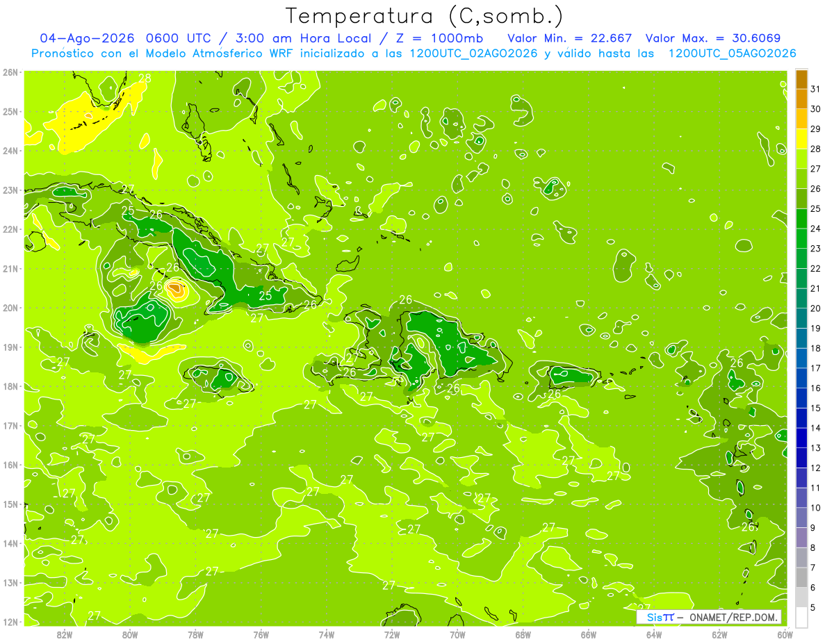
Task: Select the '60W' longitude label
Action: coord(785,634)
